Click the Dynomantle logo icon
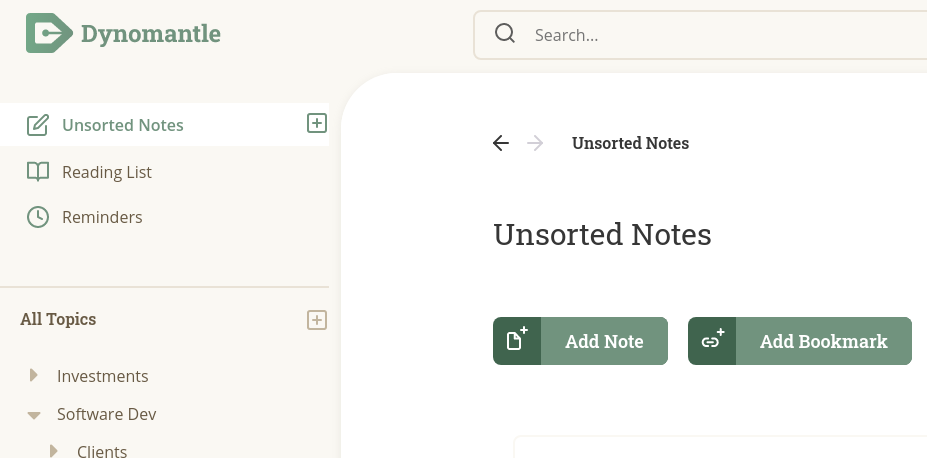Viewport: 927px width, 458px height. (50, 33)
